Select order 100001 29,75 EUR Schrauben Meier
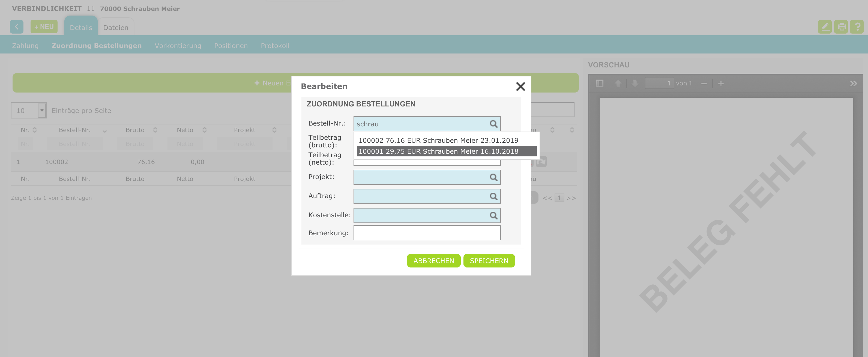 coord(438,151)
